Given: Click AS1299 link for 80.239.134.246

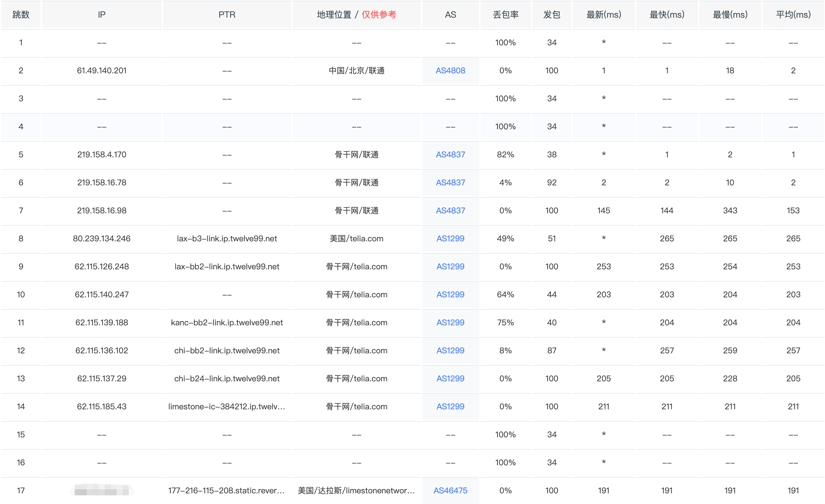Looking at the screenshot, I should tap(450, 239).
